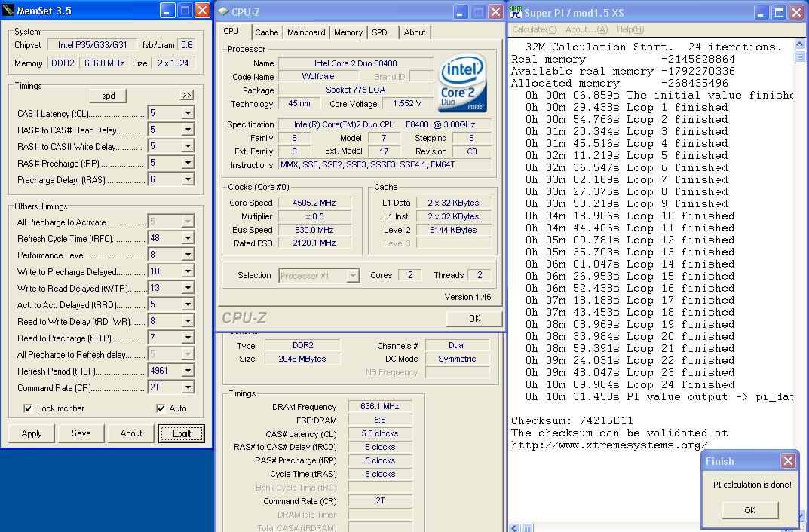Open the Calculate menu in Super PI
The width and height of the screenshot is (809, 532).
click(534, 30)
